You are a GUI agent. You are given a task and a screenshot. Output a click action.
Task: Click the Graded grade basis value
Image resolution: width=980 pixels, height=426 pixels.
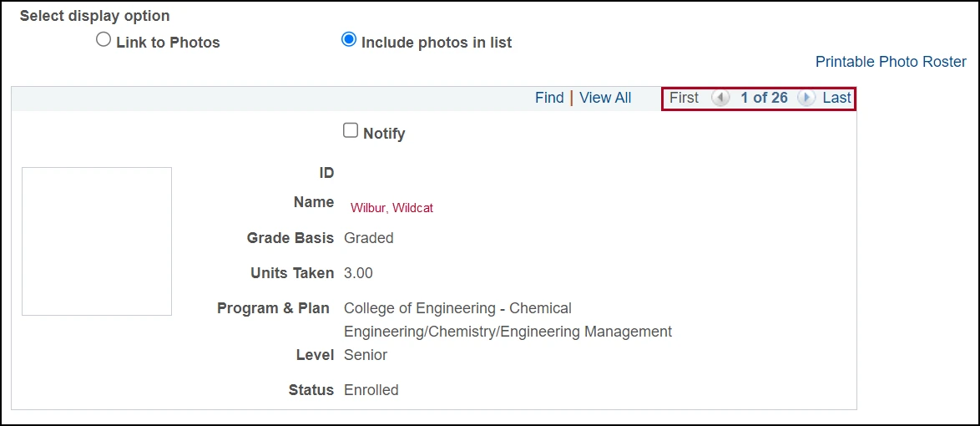click(369, 238)
